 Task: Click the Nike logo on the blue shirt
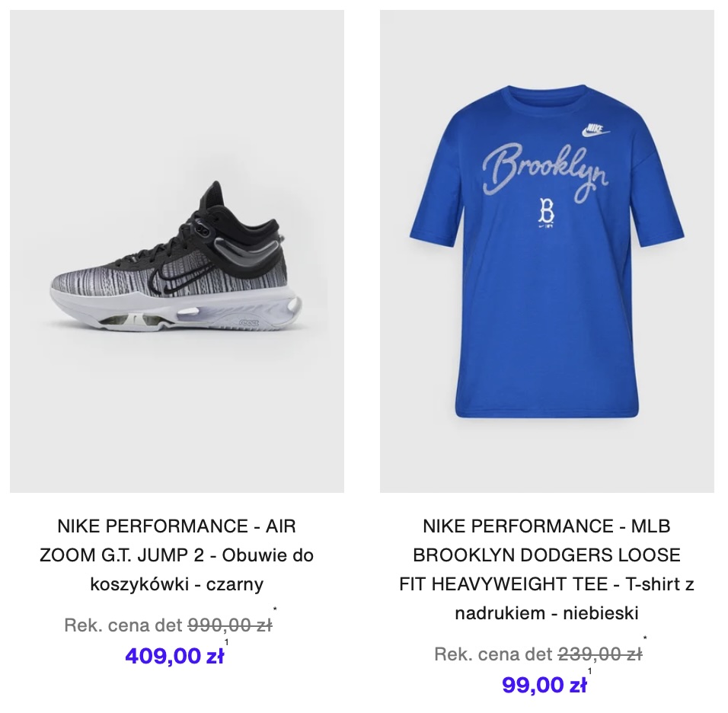(595, 130)
